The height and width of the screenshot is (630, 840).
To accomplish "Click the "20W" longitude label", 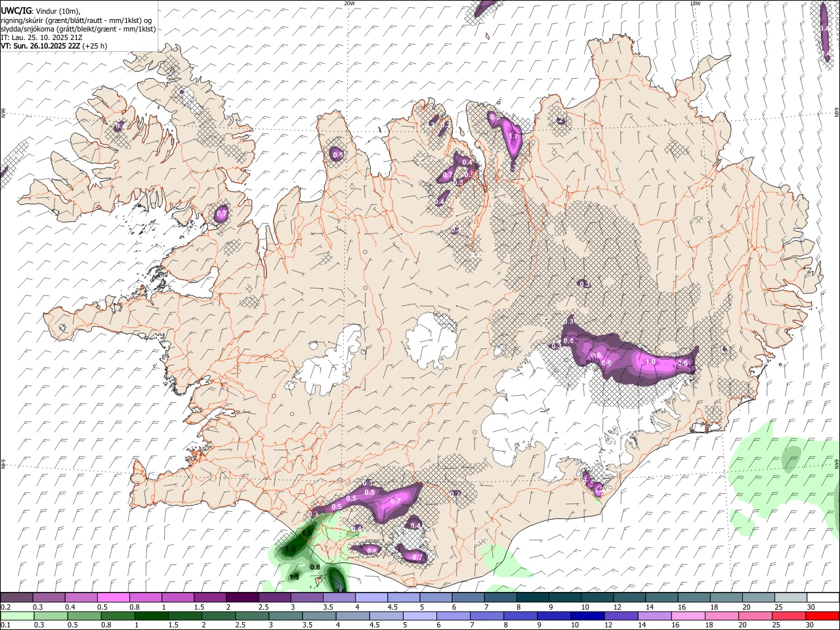I will click(349, 3).
